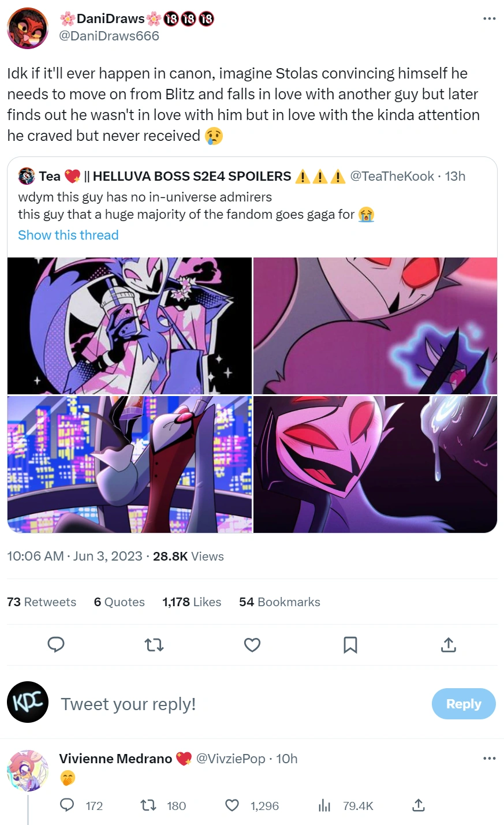Open the reply composer via the speech bubble icon

pos(56,645)
